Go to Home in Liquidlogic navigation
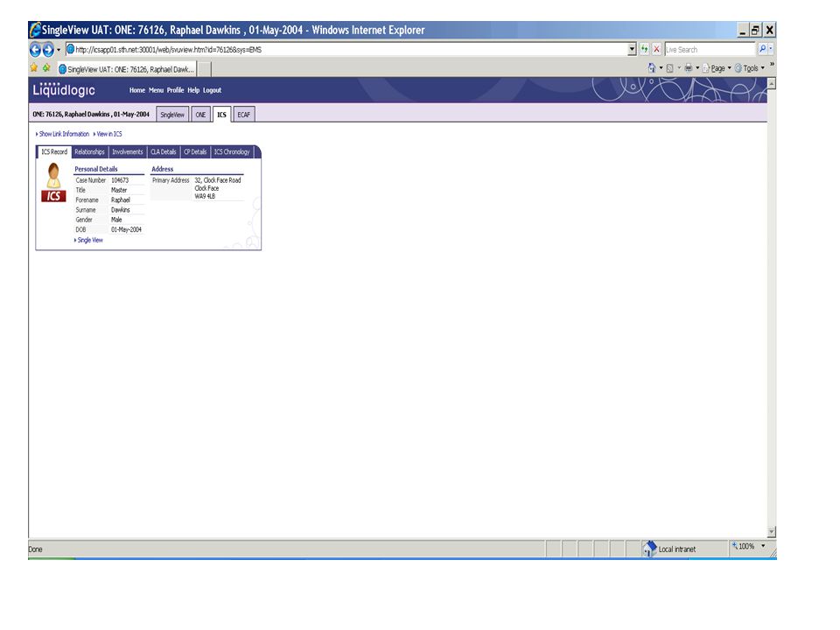The height and width of the screenshot is (630, 840). coord(137,90)
